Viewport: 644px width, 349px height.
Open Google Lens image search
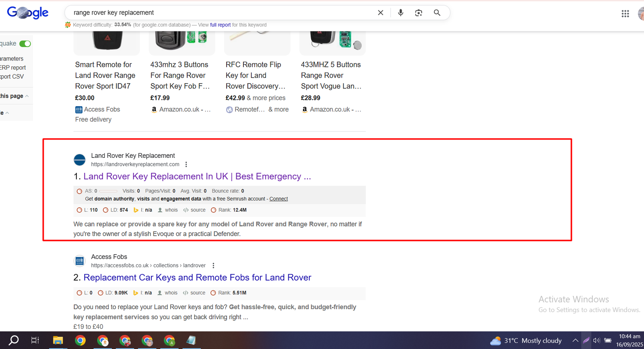(419, 13)
